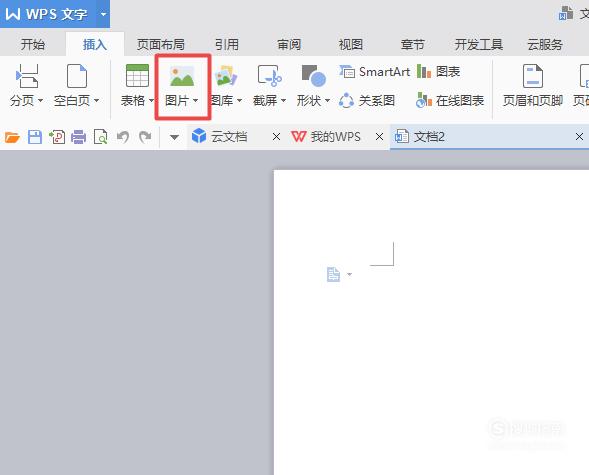Click the print preview icon

click(x=100, y=137)
